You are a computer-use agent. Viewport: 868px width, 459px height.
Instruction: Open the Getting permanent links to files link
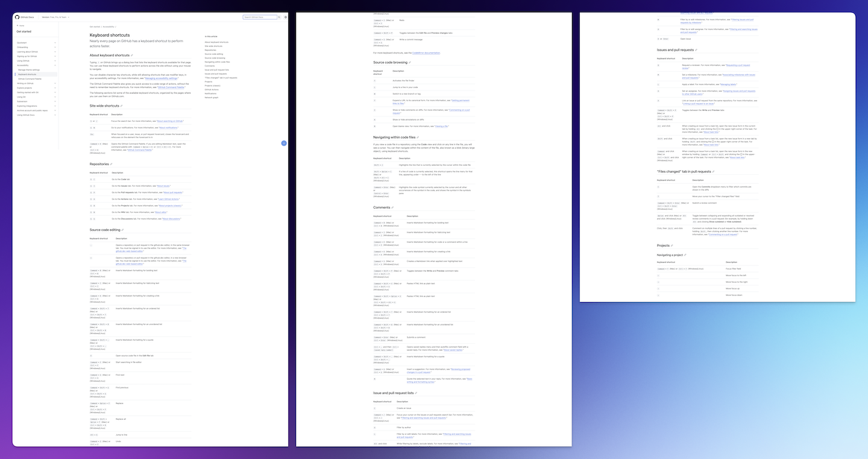(x=461, y=100)
